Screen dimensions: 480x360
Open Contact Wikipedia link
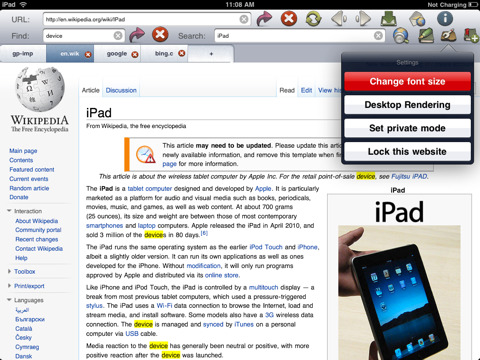39,248
